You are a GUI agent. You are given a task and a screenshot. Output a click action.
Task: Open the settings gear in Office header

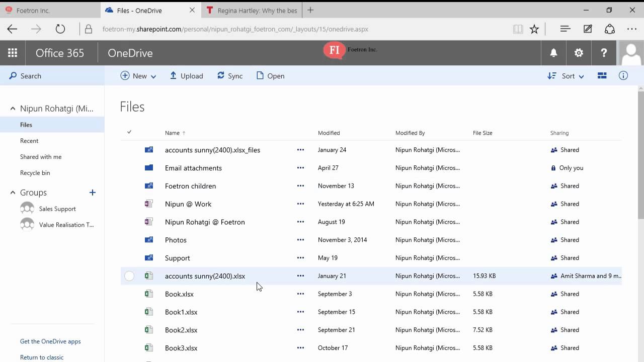pyautogui.click(x=579, y=53)
